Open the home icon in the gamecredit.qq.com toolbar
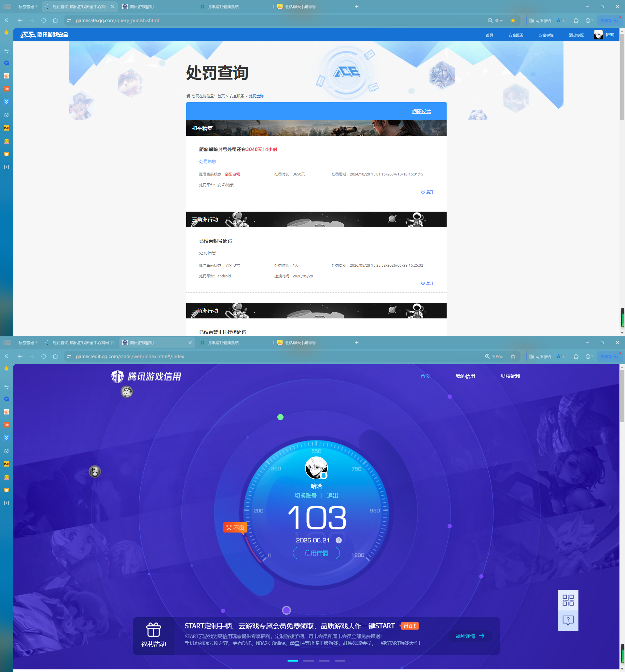 point(55,356)
